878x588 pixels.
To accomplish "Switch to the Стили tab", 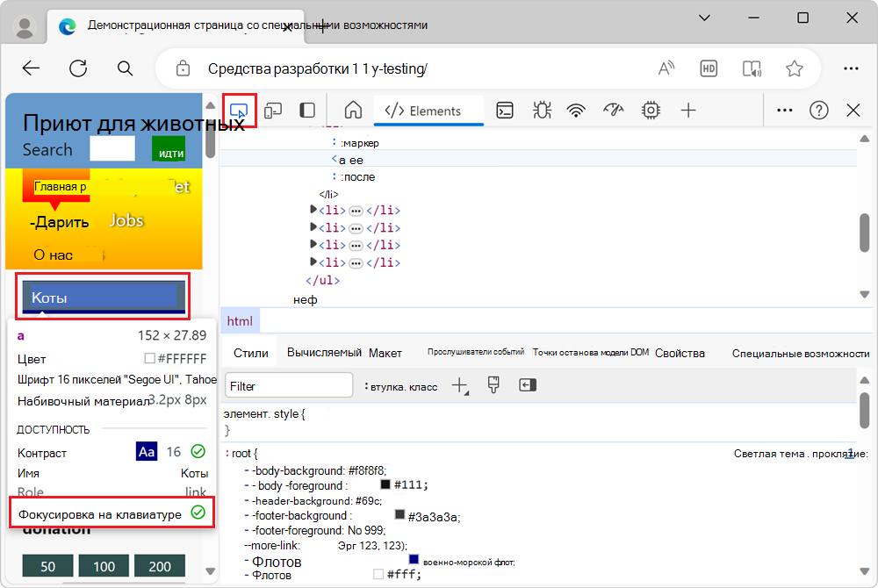I will click(250, 353).
